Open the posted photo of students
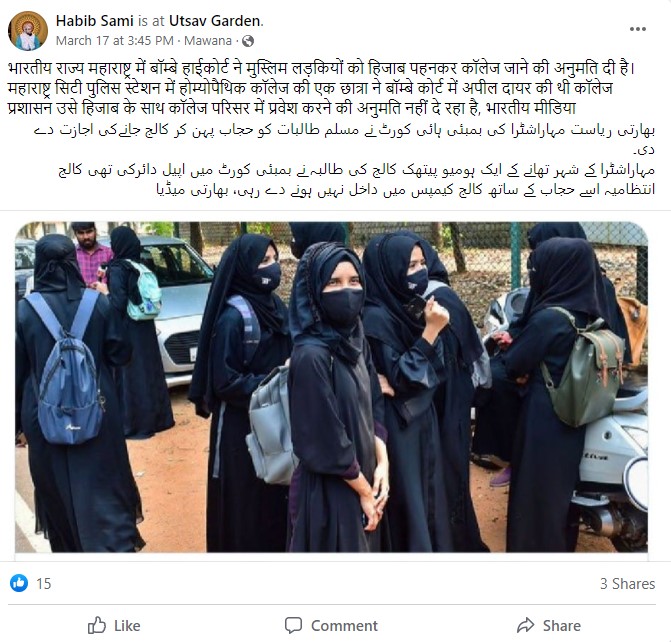The width and height of the screenshot is (671, 642). [x=332, y=387]
